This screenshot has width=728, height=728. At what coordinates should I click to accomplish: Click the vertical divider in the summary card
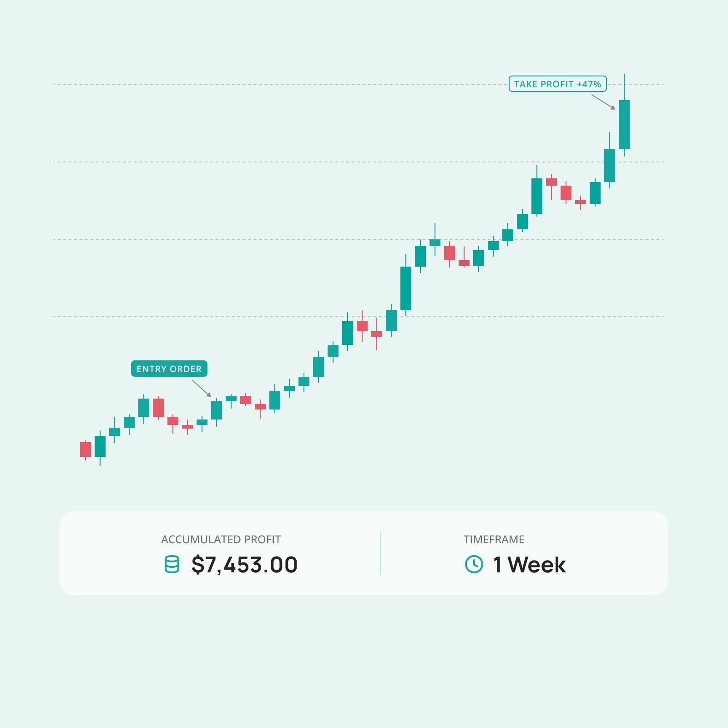(x=381, y=553)
